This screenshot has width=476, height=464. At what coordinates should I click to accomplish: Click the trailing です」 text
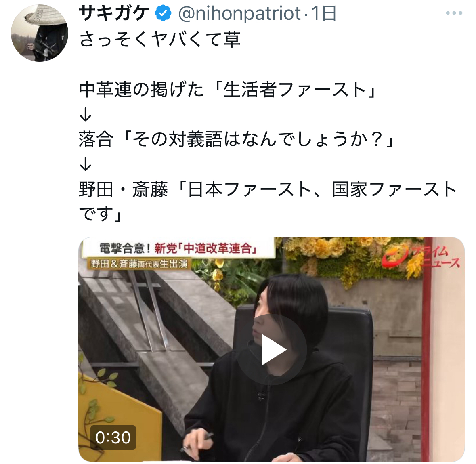pyautogui.click(x=101, y=214)
